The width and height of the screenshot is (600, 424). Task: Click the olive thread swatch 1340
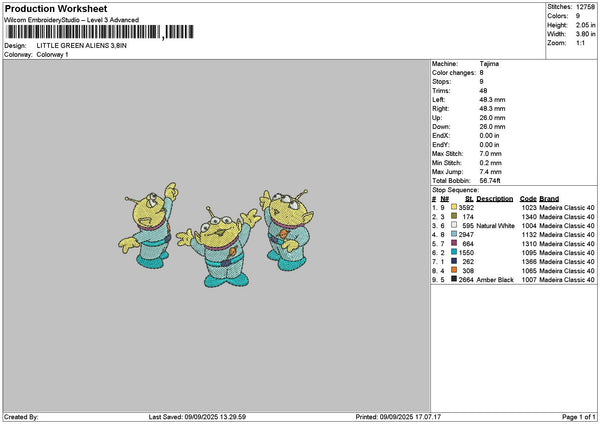[x=454, y=216]
